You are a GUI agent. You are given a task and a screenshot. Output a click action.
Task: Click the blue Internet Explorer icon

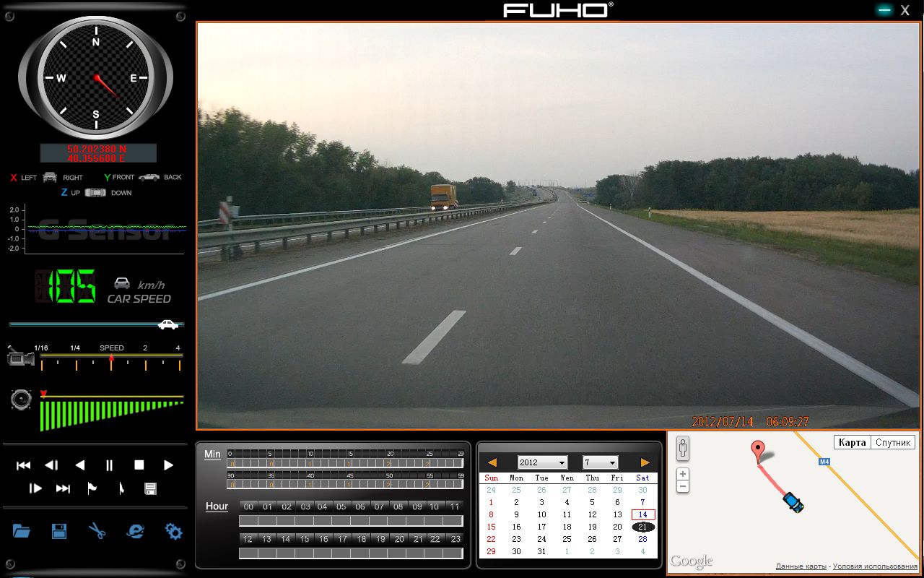pyautogui.click(x=135, y=532)
